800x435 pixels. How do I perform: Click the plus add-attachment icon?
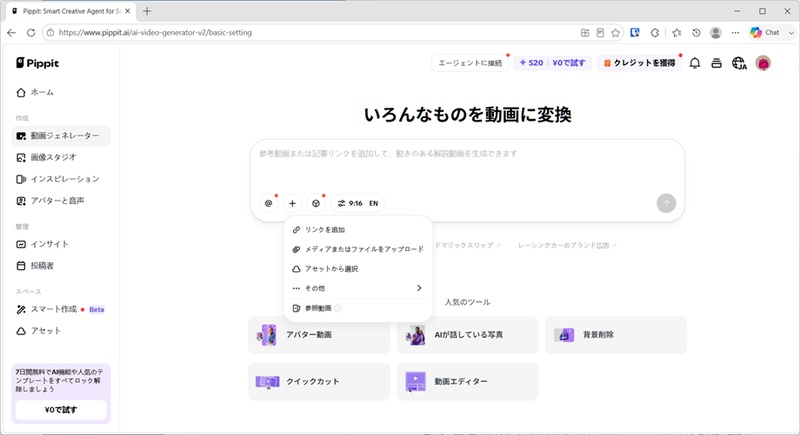(x=292, y=203)
